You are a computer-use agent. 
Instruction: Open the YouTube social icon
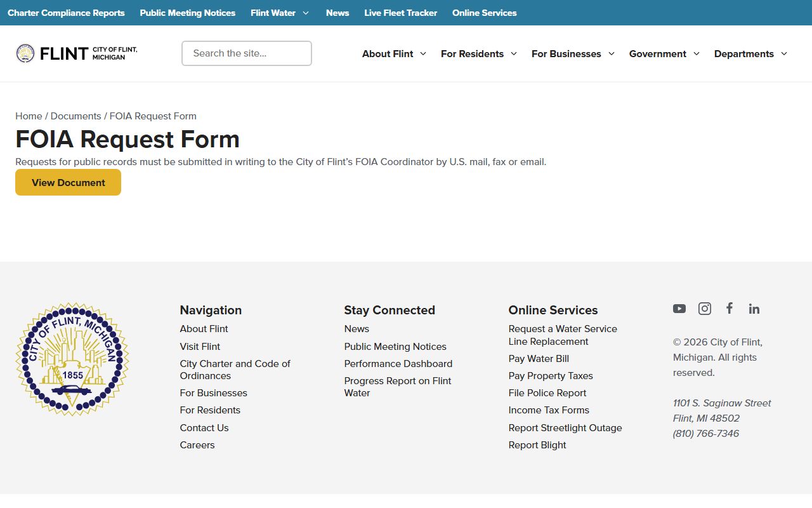(679, 309)
